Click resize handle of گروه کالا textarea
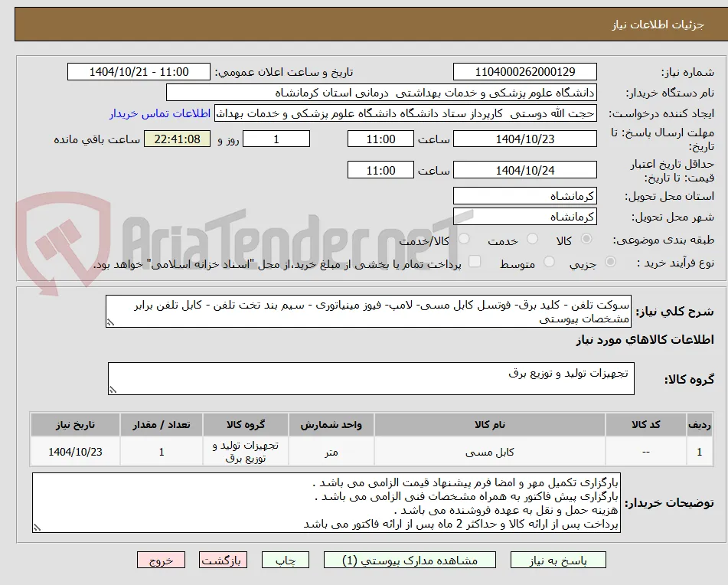This screenshot has height=585, width=728. tap(113, 390)
